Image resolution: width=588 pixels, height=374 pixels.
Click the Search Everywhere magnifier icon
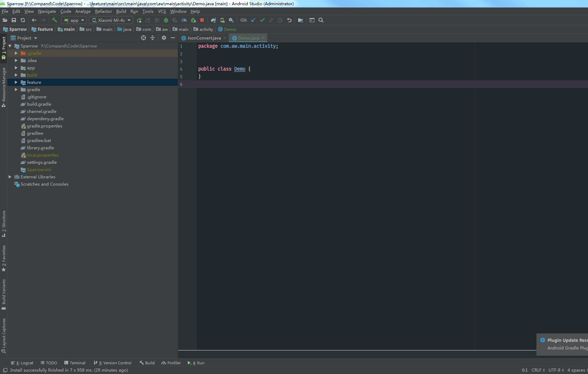click(x=321, y=20)
